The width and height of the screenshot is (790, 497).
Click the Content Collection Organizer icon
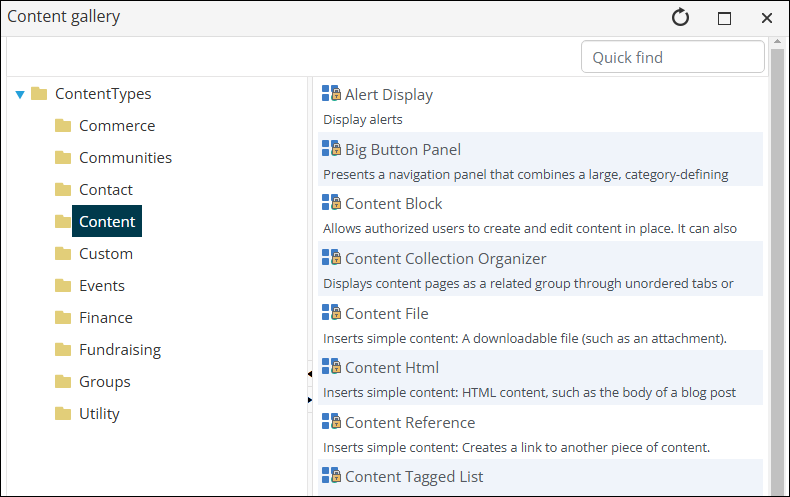332,257
